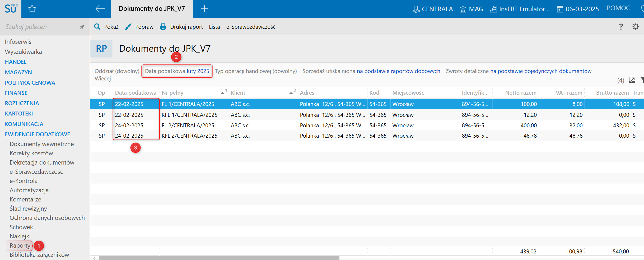Open the KARTOTEKI module

click(19, 113)
